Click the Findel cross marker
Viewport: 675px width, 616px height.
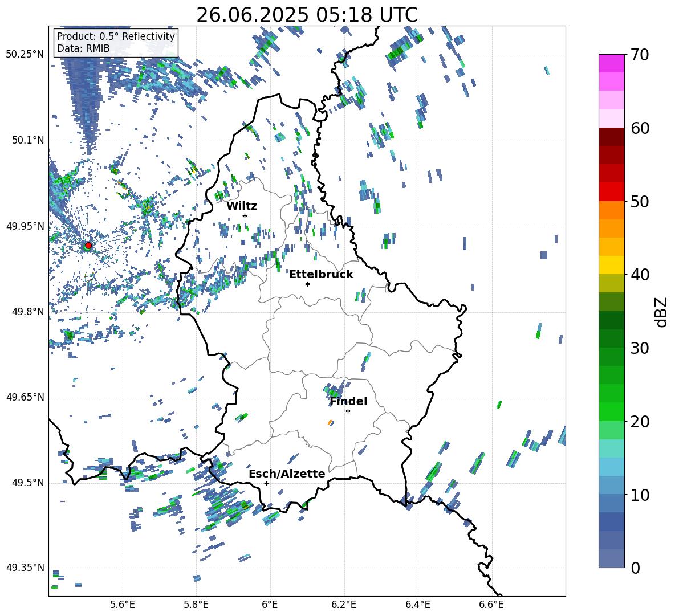tap(348, 411)
